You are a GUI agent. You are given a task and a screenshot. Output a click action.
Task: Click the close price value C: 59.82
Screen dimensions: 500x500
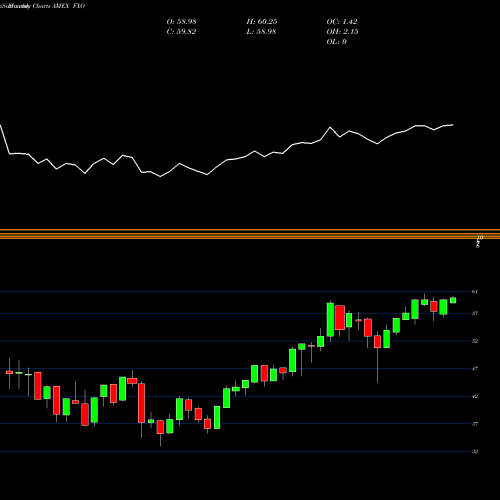click(181, 32)
